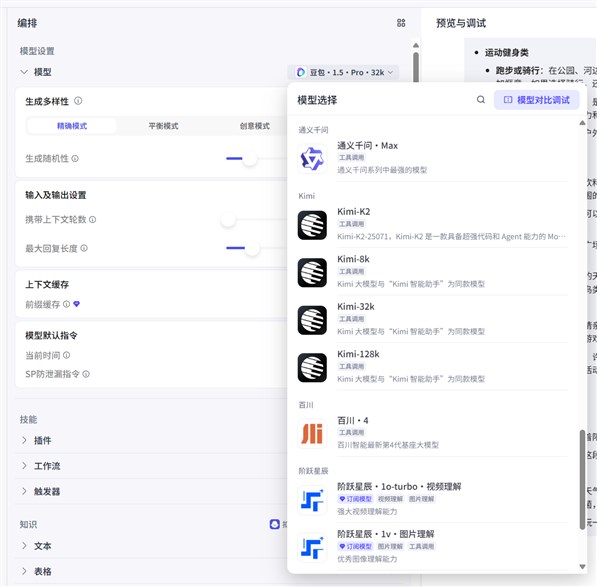The width and height of the screenshot is (597, 587).
Task: Click the 通义千问 Max model logo
Action: coord(312,158)
